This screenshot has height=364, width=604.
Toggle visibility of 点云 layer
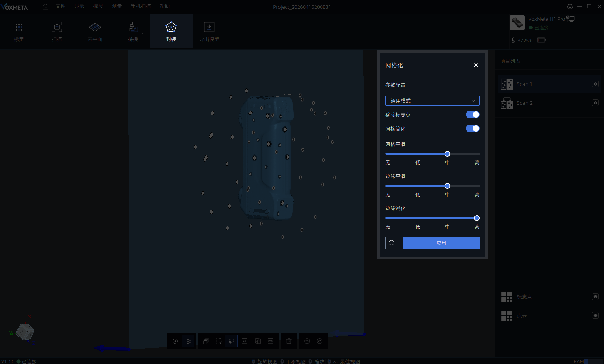coord(596,316)
